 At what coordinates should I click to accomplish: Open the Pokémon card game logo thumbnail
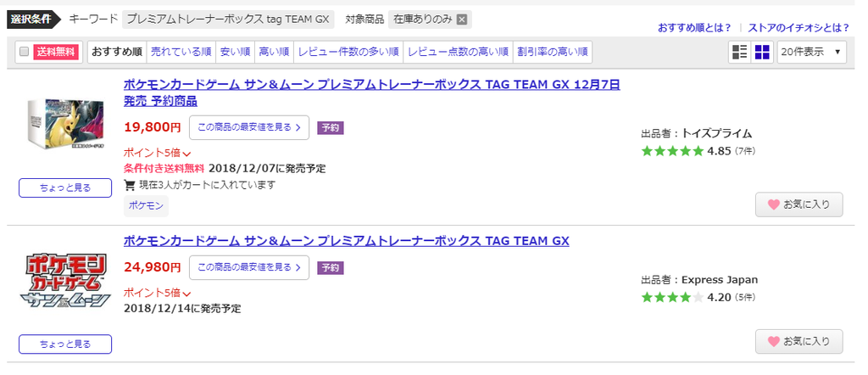pos(65,282)
